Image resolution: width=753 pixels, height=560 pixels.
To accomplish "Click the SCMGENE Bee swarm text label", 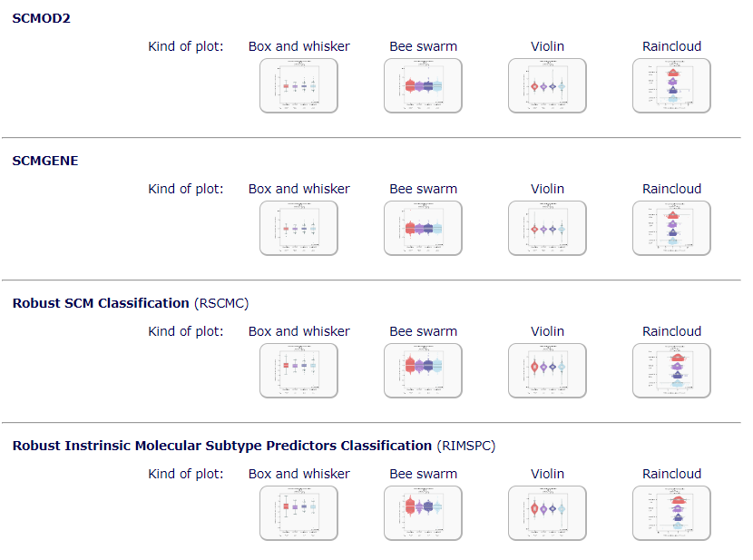I will [423, 189].
